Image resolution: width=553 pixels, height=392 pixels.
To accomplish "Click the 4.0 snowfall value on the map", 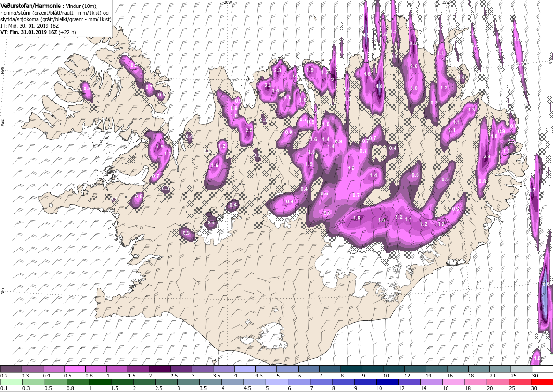I will pyautogui.click(x=379, y=86).
